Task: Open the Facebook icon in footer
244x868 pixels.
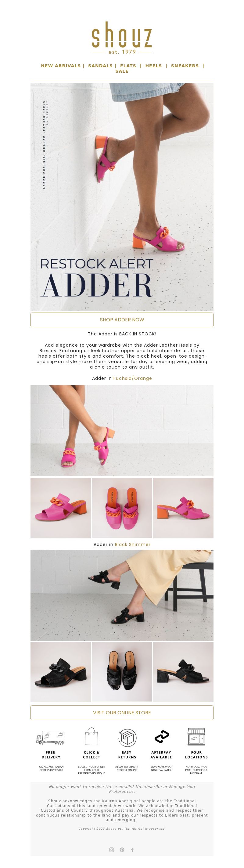Action: pos(132,849)
